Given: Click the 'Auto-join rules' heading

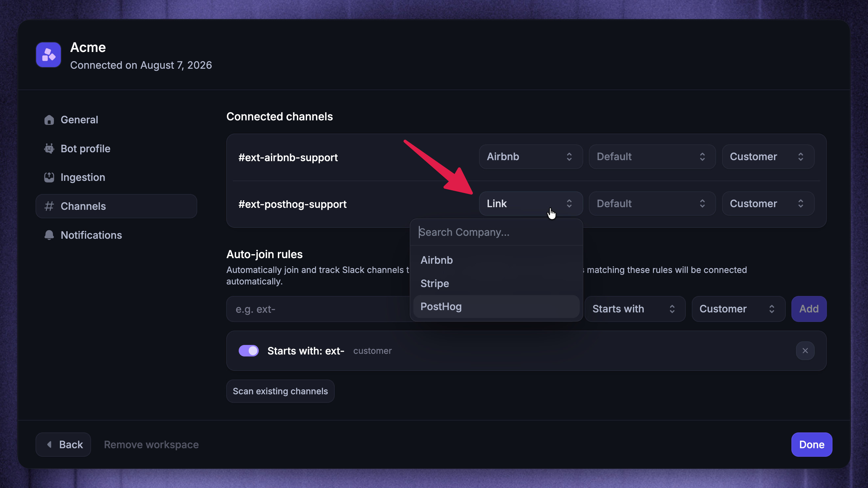Looking at the screenshot, I should coord(265,254).
